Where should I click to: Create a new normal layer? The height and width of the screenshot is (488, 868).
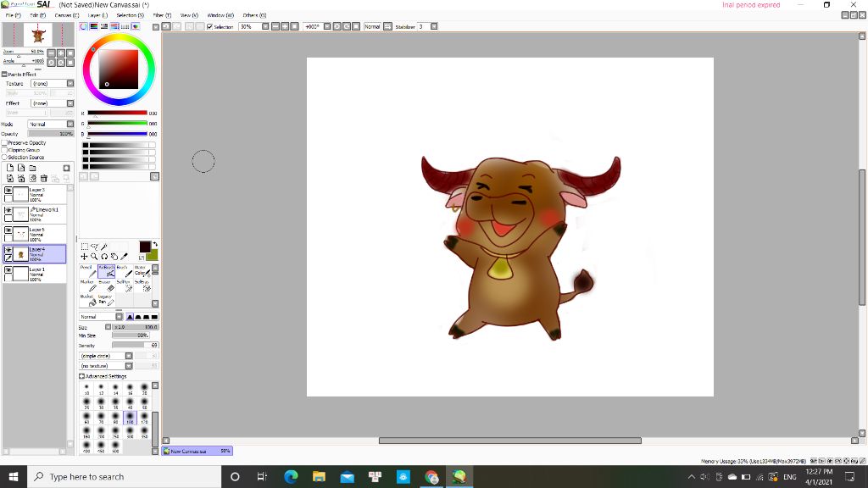[x=10, y=168]
